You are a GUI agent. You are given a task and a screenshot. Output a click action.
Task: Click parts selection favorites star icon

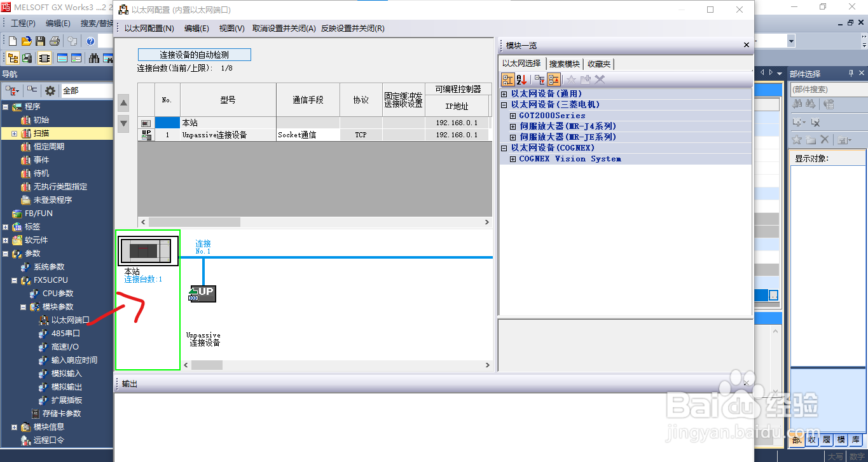point(796,139)
